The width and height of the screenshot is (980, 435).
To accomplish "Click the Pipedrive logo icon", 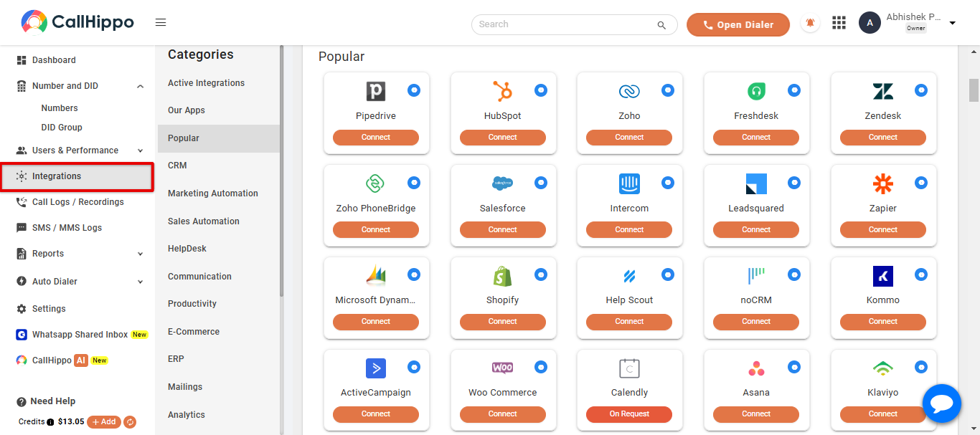I will point(376,91).
